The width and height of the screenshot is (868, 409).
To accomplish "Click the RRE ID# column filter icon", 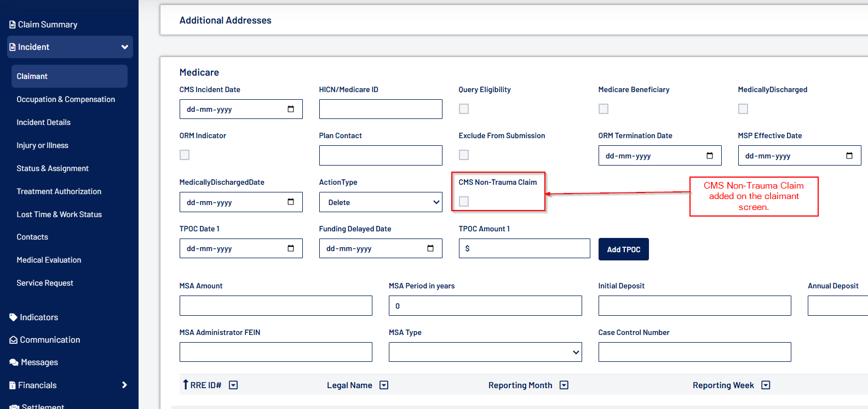I will pos(233,385).
